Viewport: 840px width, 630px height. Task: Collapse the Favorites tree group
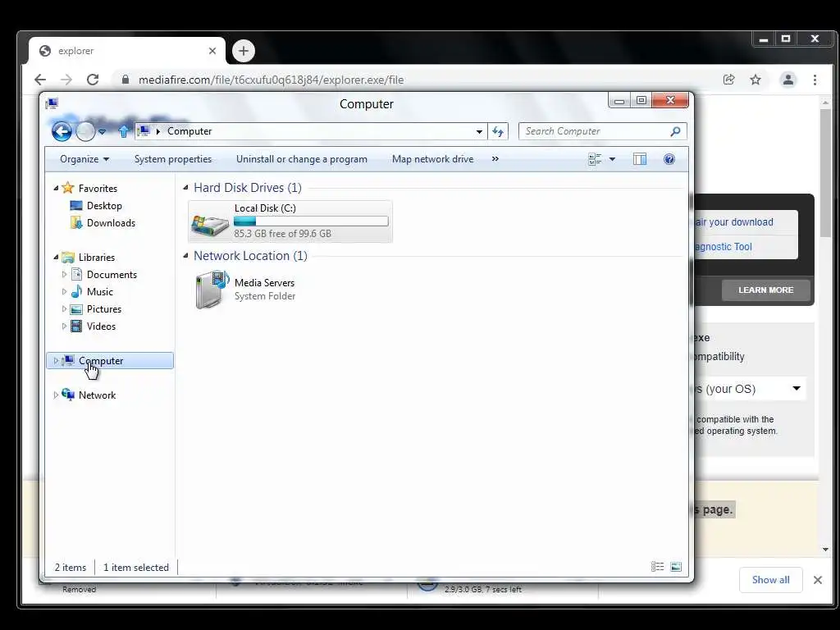(x=56, y=188)
